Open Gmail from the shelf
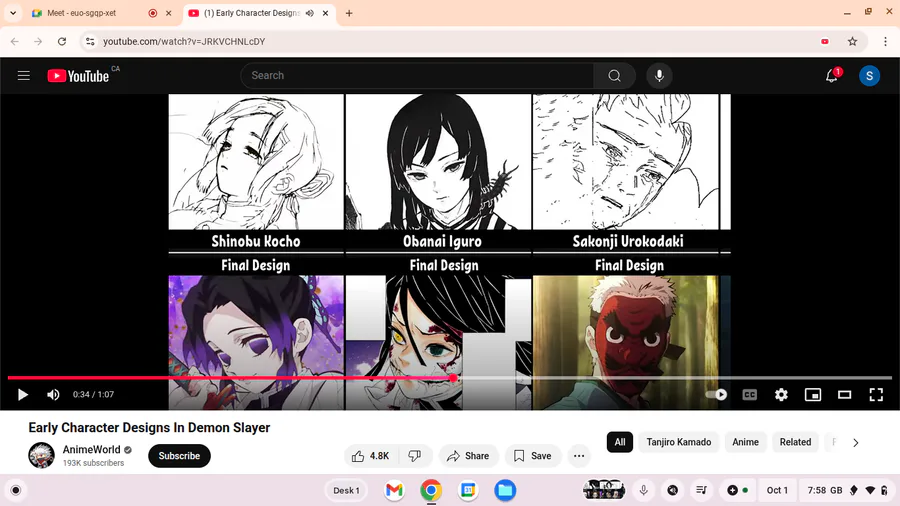This screenshot has height=506, width=900. tap(394, 491)
